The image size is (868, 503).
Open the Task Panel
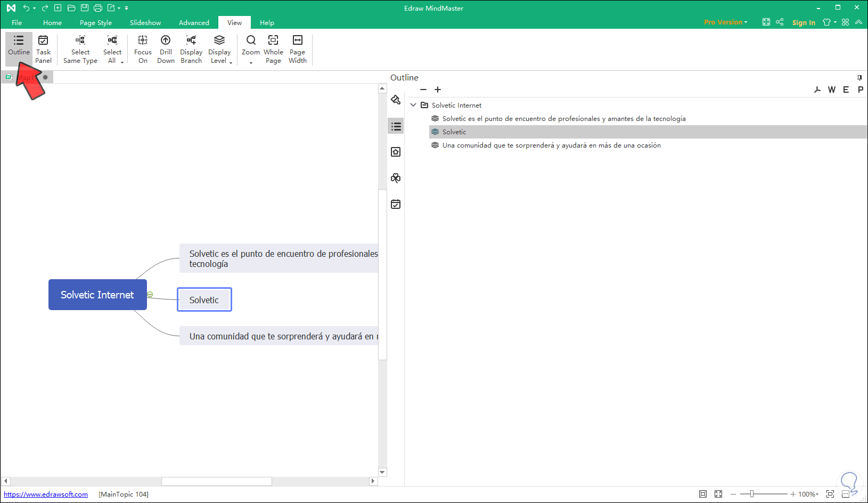point(43,50)
